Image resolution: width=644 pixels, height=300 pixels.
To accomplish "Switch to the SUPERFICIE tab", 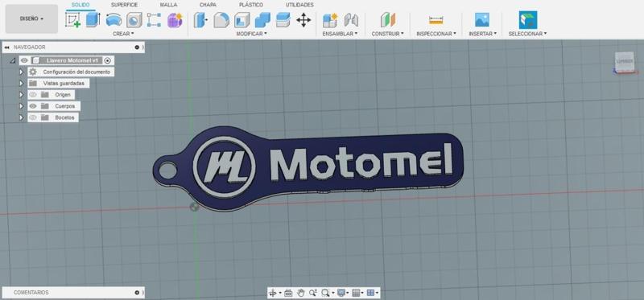I will [125, 5].
